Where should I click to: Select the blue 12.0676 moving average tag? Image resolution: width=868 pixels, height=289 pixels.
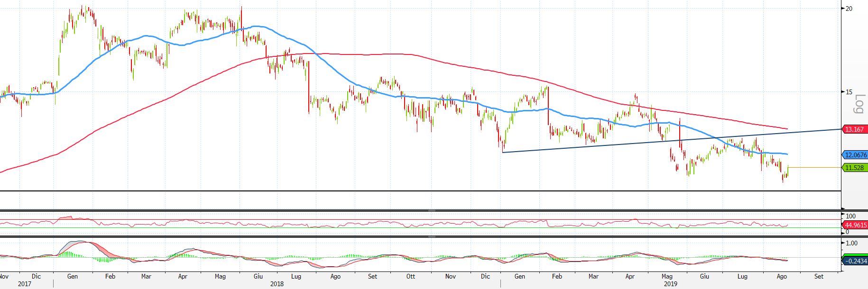click(855, 155)
